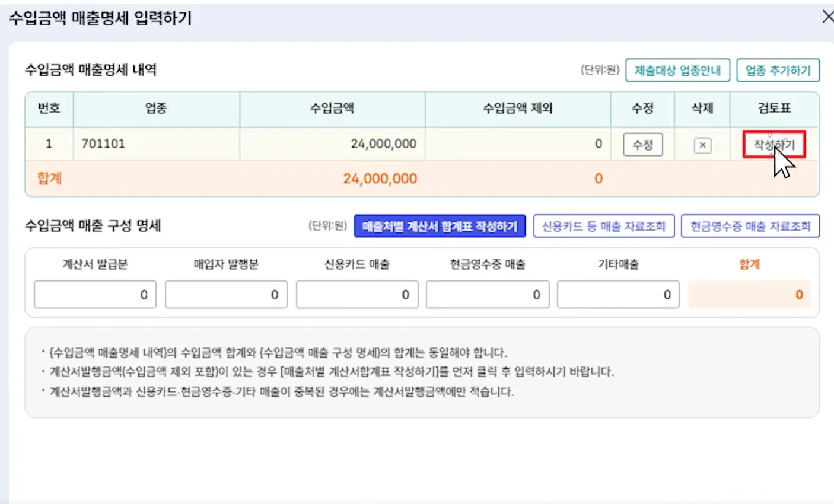Click the 수입금액 제외 column header
This screenshot has width=834, height=504.
[517, 109]
